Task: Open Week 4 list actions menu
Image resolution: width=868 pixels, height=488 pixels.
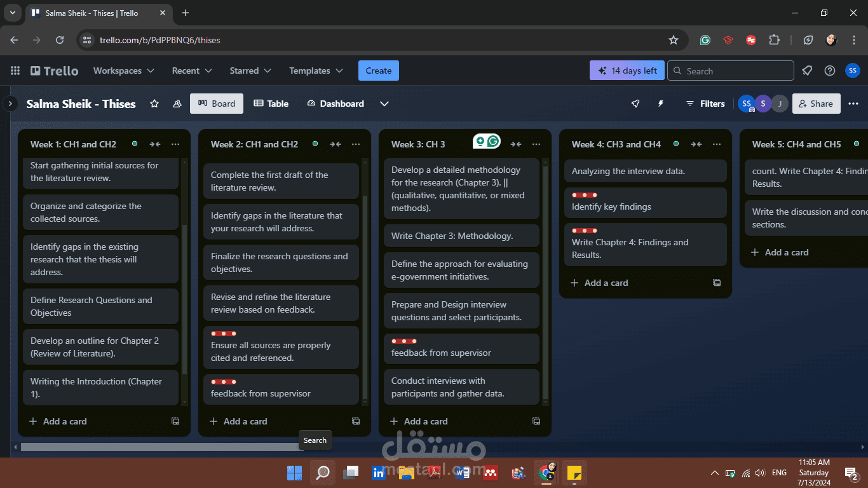Action: pyautogui.click(x=717, y=144)
